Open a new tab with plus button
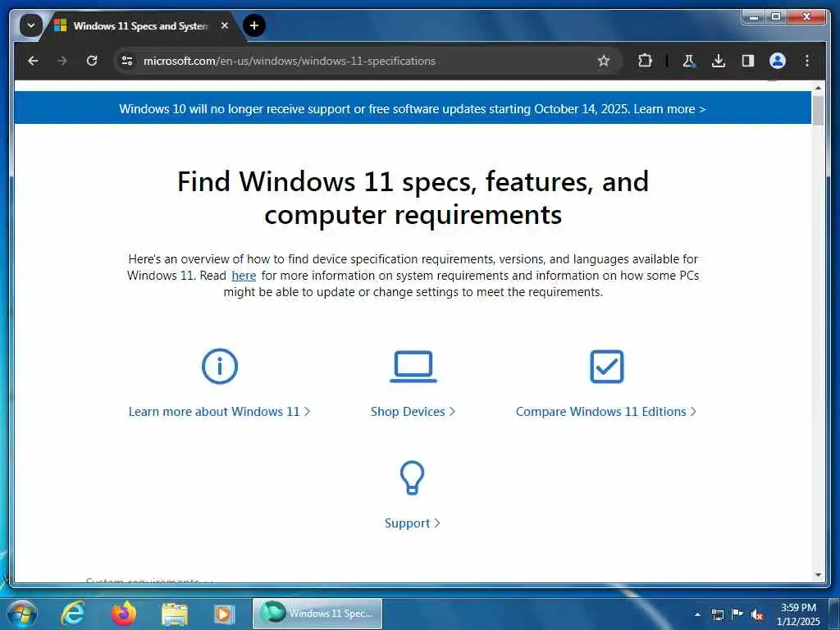 (254, 25)
